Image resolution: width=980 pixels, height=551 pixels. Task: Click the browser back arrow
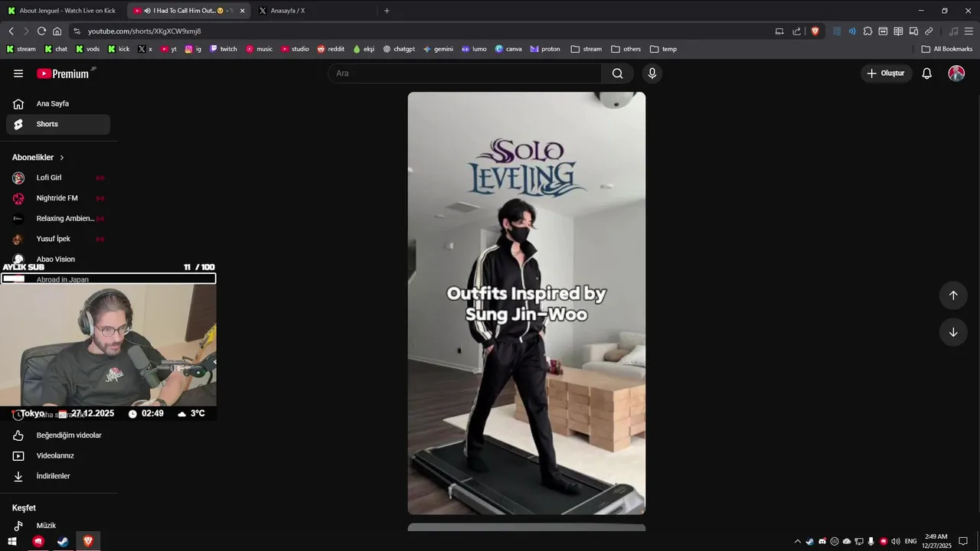click(x=11, y=31)
